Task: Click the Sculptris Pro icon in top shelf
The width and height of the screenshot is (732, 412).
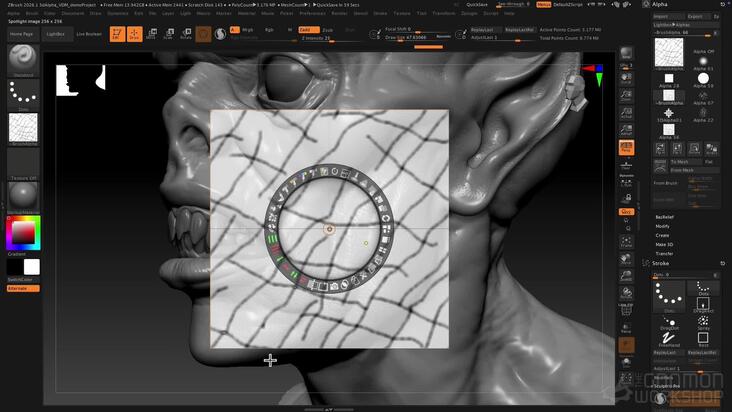Action: 220,34
